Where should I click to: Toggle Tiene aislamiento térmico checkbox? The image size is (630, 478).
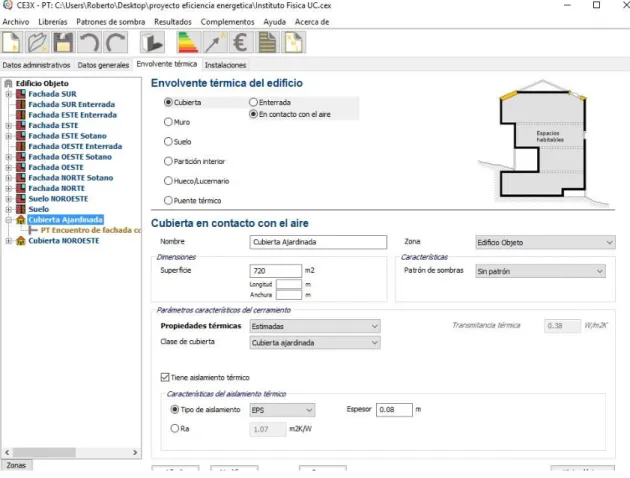[165, 377]
